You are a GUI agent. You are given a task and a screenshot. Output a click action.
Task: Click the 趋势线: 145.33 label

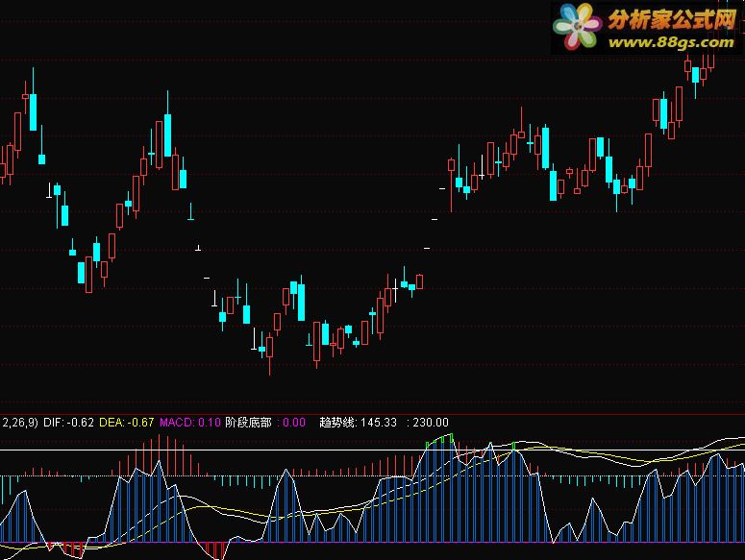pyautogui.click(x=358, y=423)
